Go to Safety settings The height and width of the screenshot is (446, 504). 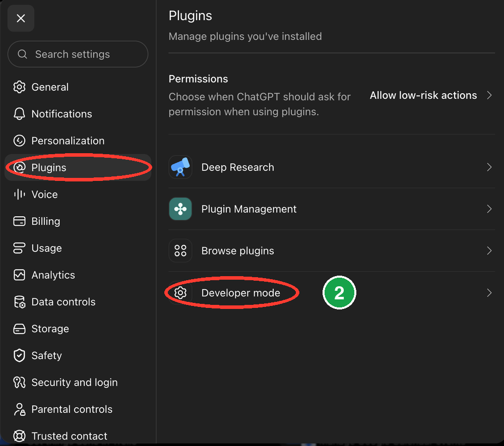tap(78, 355)
